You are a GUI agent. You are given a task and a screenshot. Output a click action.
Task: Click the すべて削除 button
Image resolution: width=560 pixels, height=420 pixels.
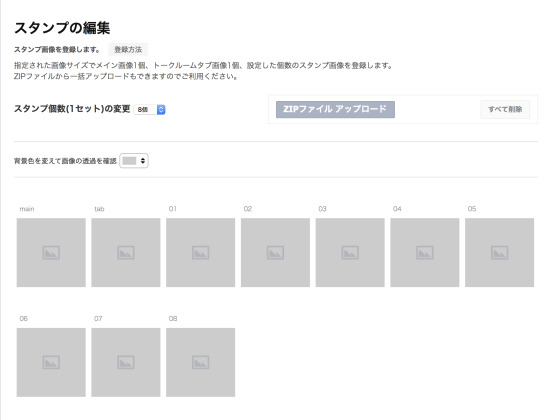click(505, 109)
